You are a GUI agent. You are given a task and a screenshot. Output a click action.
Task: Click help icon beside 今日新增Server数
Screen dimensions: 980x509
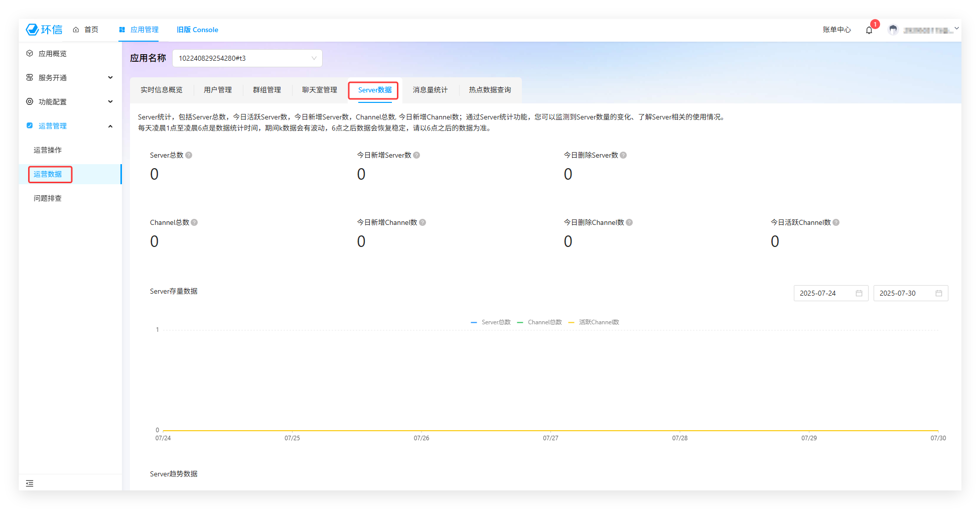pos(416,155)
